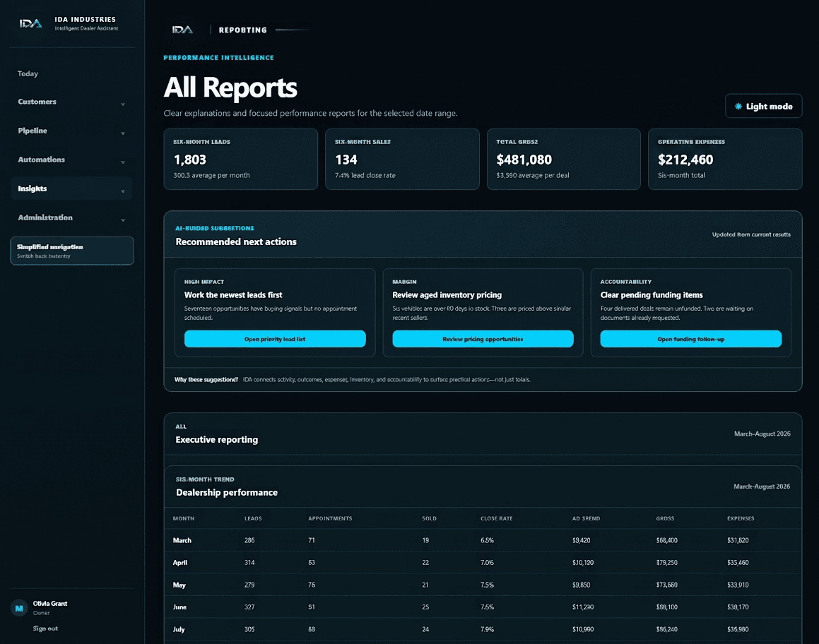Screen dimensions: 819x644
Task: Click the "All Reports" page title
Action: click(x=230, y=87)
